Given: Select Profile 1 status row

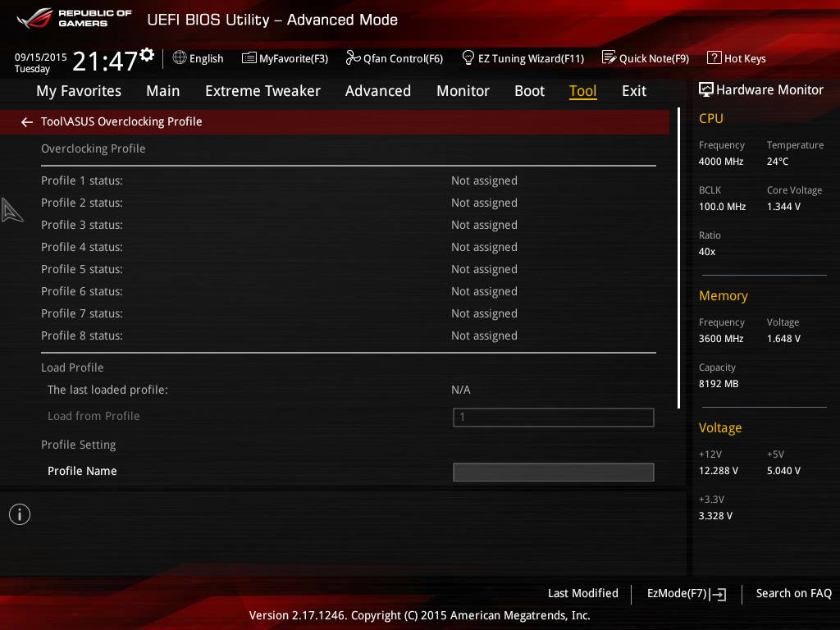Looking at the screenshot, I should 348,180.
